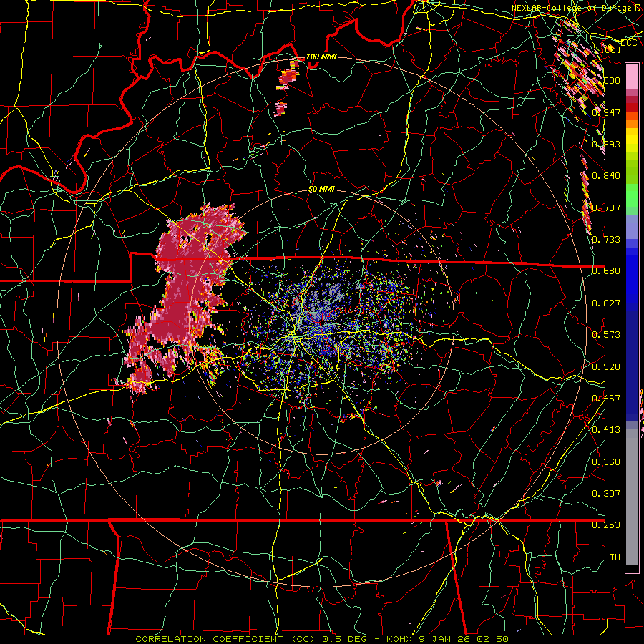Click the 0.840 legend value
The height and width of the screenshot is (644, 644).
(606, 176)
